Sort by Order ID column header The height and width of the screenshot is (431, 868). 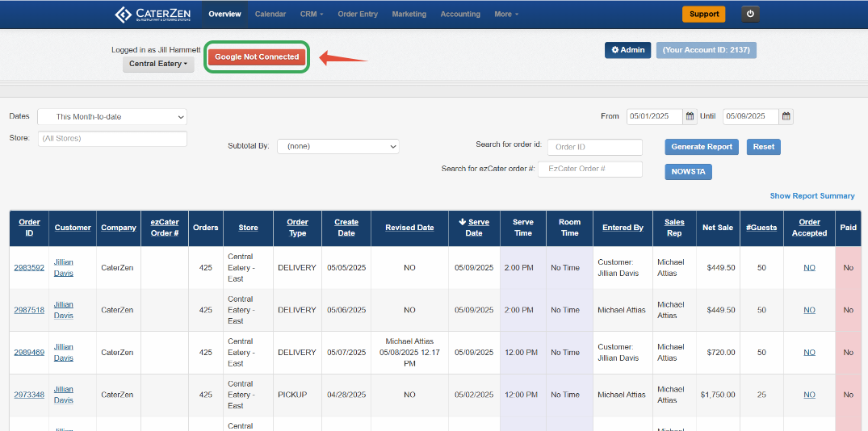[x=29, y=228]
